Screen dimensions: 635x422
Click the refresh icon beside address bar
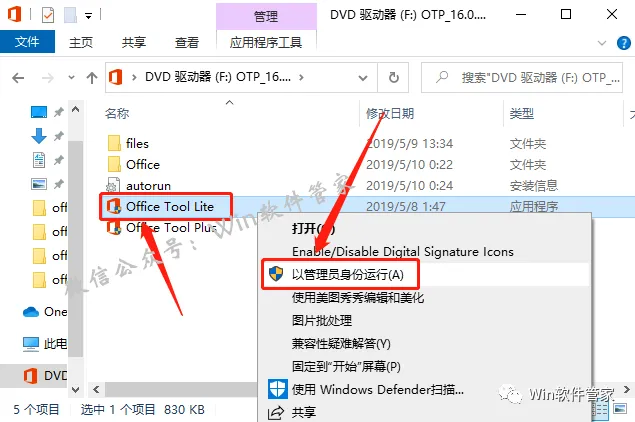pyautogui.click(x=393, y=77)
